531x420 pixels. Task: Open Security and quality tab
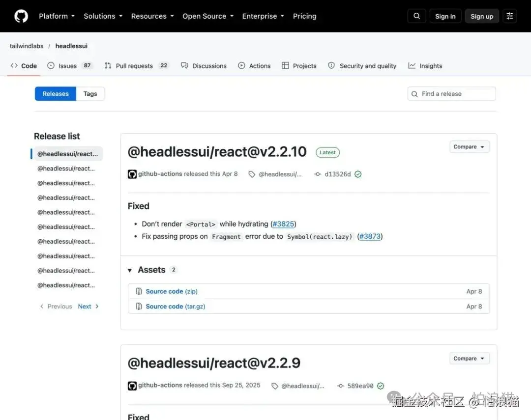(x=362, y=66)
